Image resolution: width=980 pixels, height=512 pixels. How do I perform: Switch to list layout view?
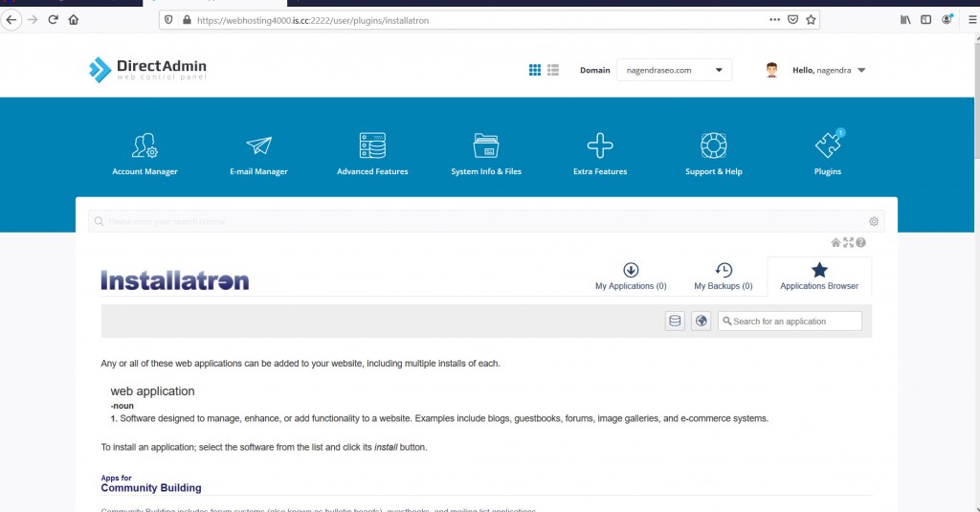pyautogui.click(x=553, y=70)
